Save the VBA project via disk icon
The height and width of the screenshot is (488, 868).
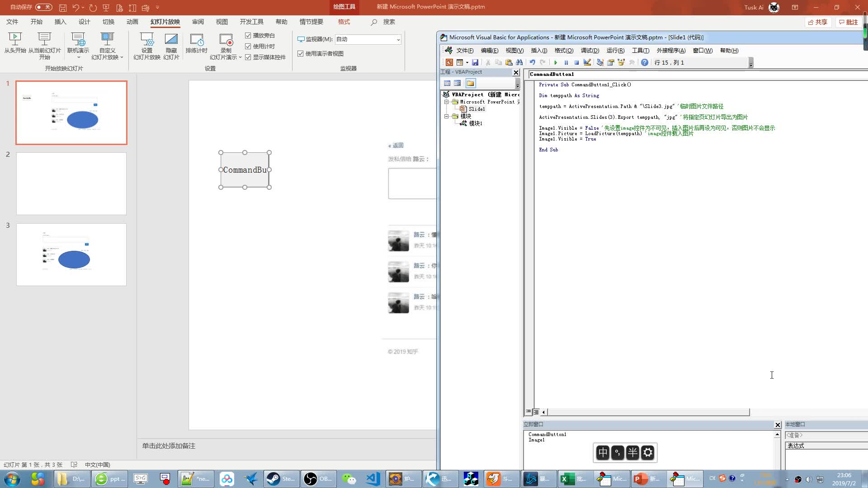click(475, 62)
